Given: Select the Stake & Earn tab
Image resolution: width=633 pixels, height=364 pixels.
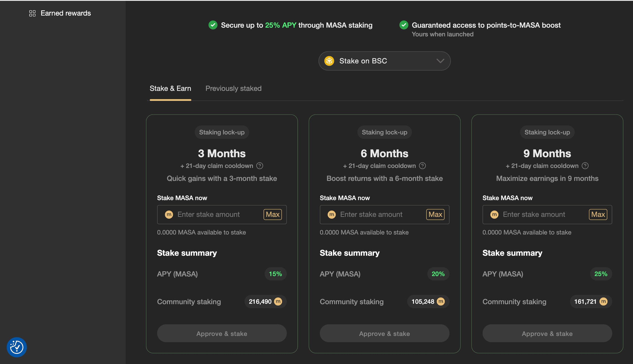Looking at the screenshot, I should [170, 88].
